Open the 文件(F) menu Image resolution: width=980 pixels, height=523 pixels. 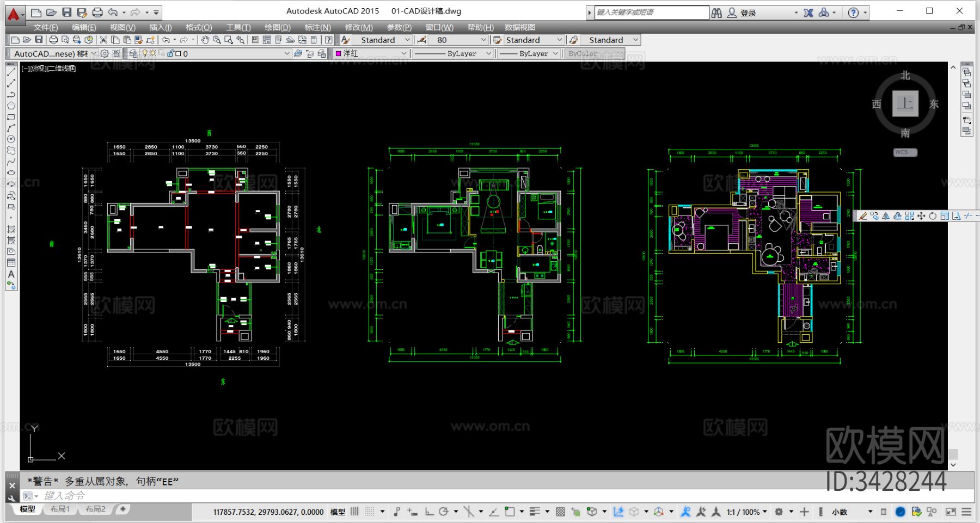point(46,27)
